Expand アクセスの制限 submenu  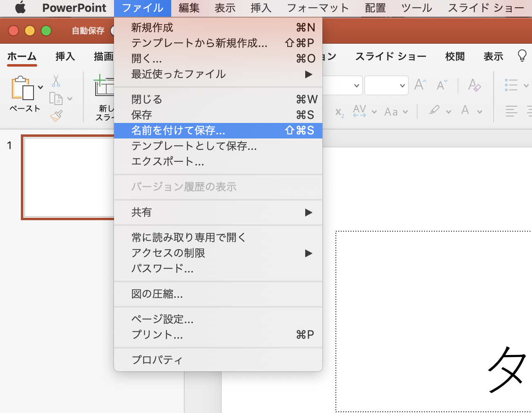point(218,253)
